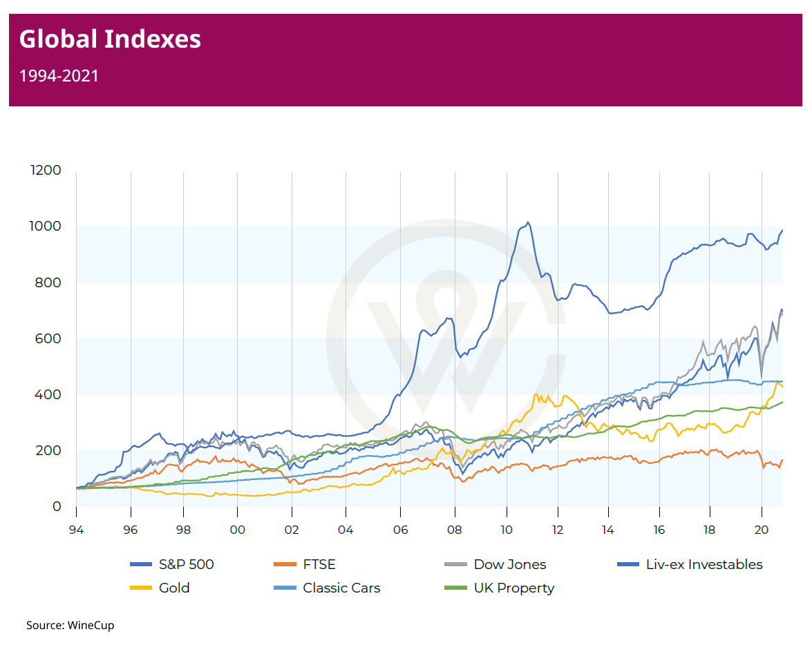Toggle the FTSE series legend label
812x645 pixels.
tap(319, 564)
